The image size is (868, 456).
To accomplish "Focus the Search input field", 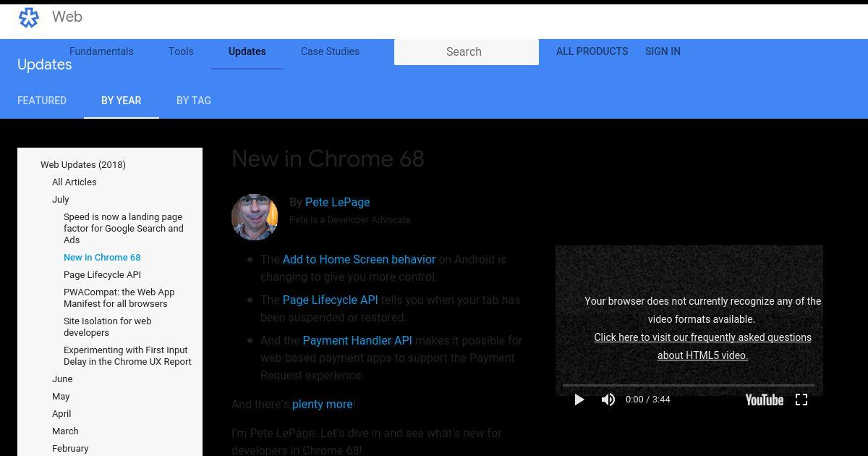I will coord(467,52).
